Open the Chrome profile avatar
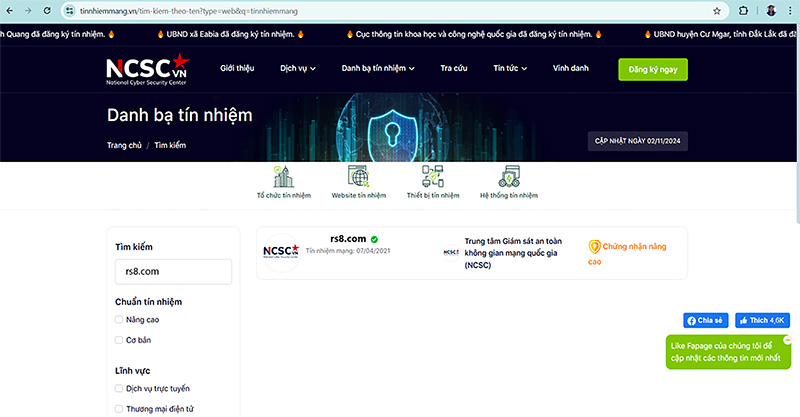 [771, 11]
